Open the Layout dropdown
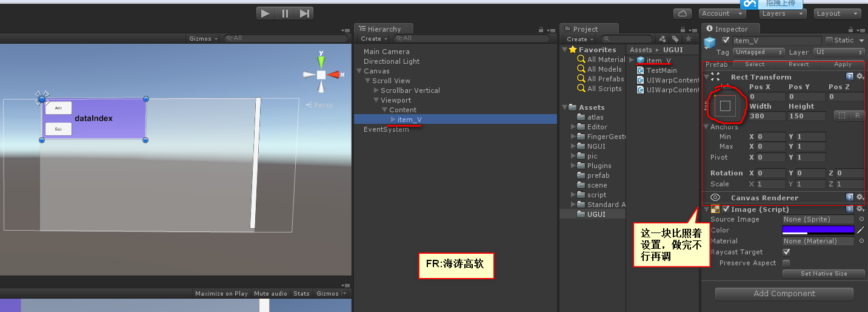Screen dimensions: 868x312 click(837, 13)
